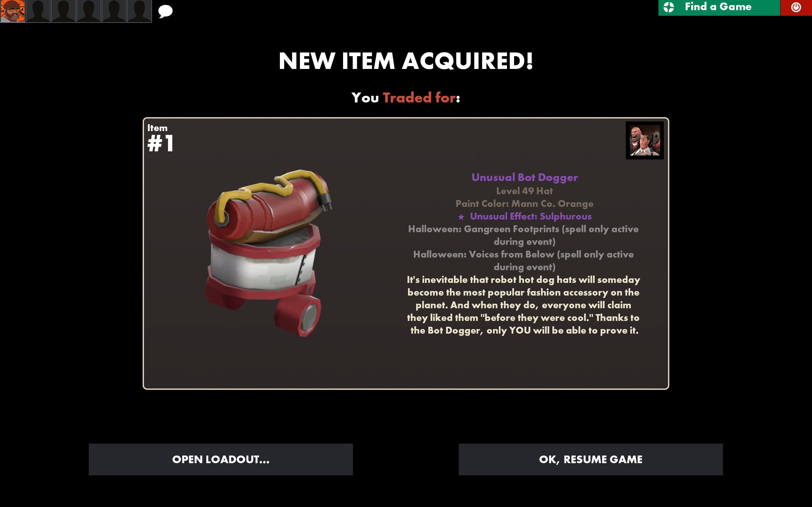The image size is (812, 507).
Task: Select the third empty party slot silhouette
Action: point(63,11)
